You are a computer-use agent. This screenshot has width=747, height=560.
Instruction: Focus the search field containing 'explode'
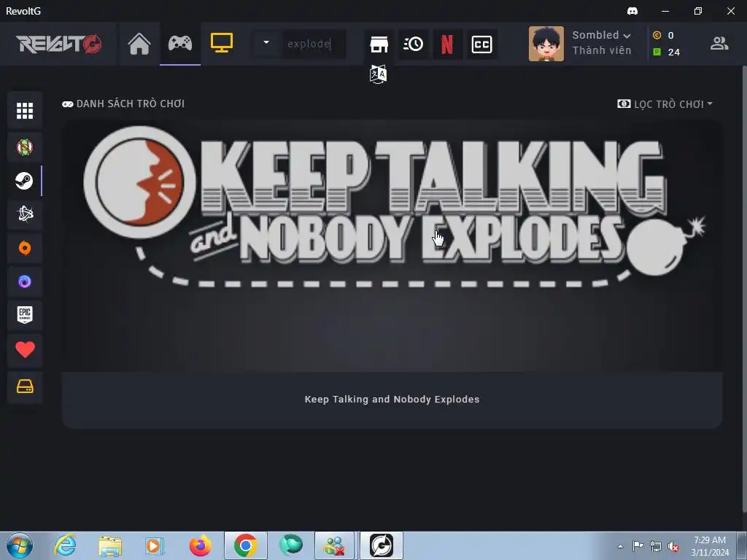tap(314, 44)
